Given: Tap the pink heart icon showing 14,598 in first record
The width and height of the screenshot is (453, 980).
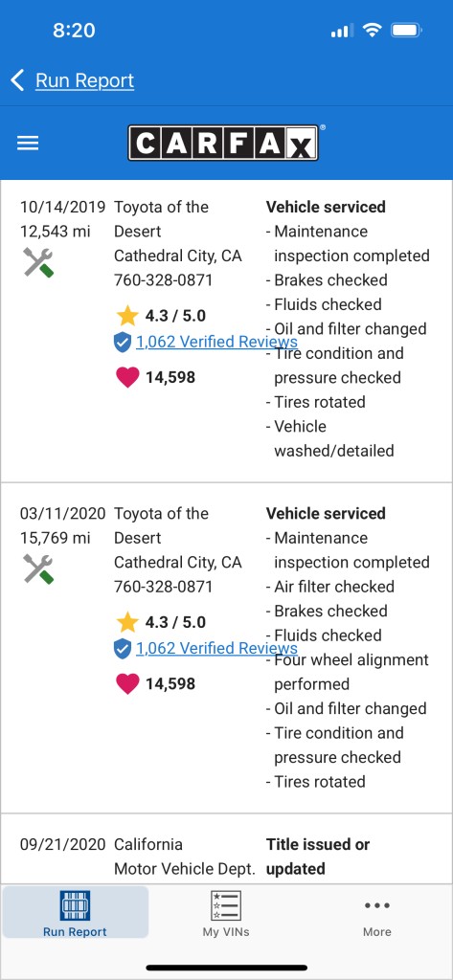Looking at the screenshot, I should (x=127, y=377).
